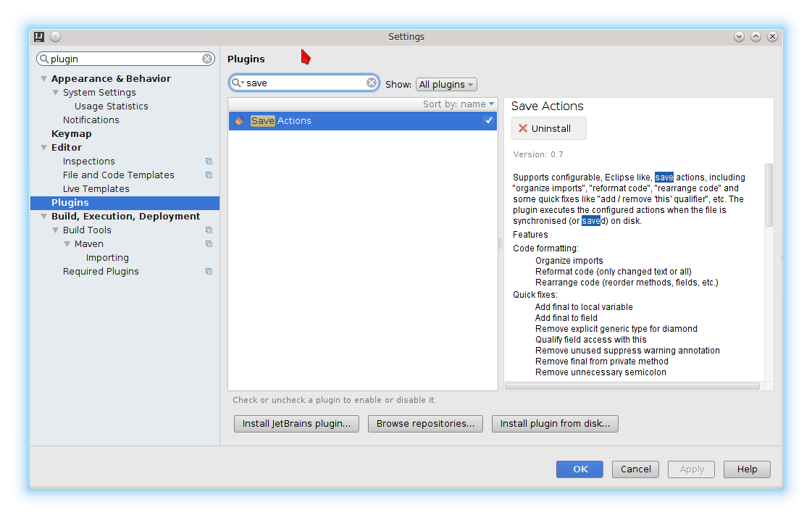Open the Show All plugins dropdown
Viewport: 812px width, 518px height.
click(x=446, y=85)
